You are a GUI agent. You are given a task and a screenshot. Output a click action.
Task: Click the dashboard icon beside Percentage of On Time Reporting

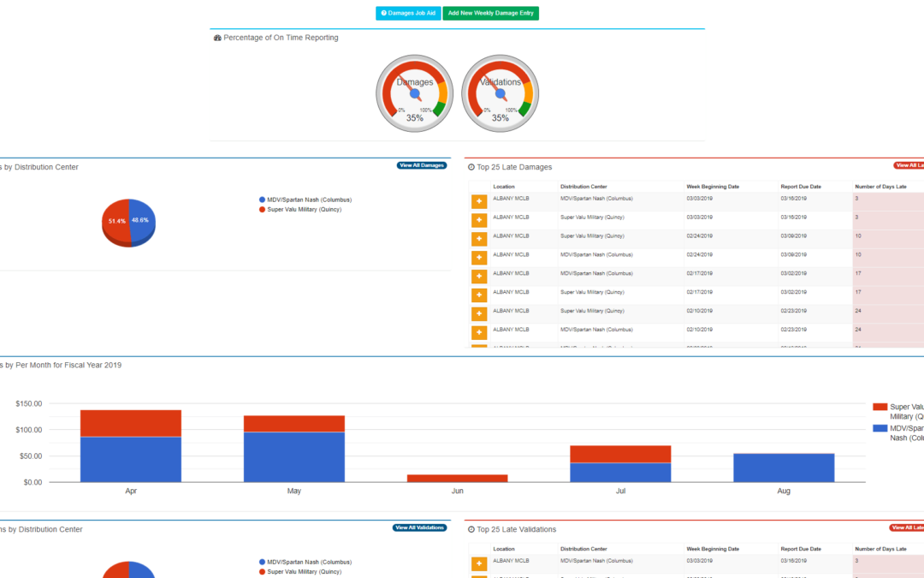pos(217,38)
